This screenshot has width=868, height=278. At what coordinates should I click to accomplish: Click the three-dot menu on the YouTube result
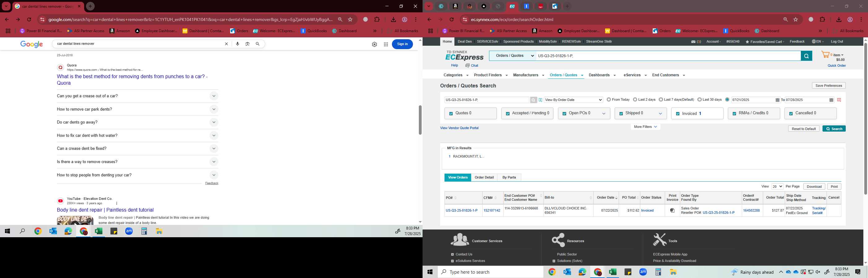(x=117, y=203)
